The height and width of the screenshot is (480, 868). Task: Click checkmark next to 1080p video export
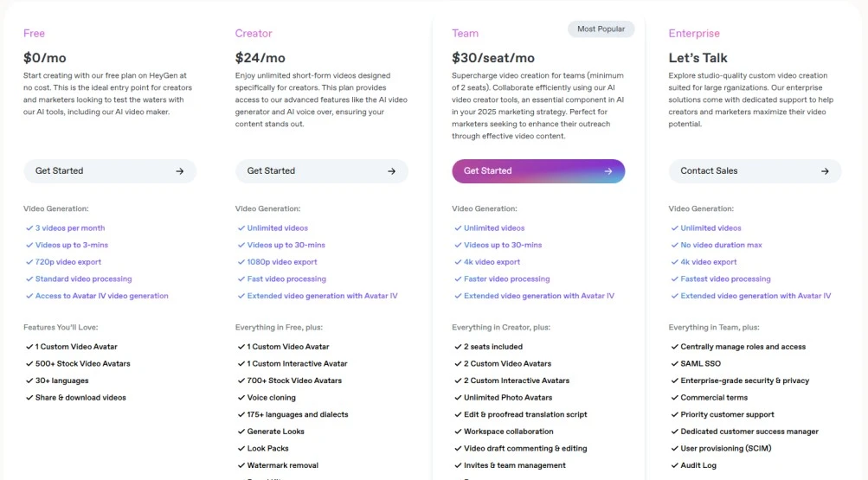(241, 262)
